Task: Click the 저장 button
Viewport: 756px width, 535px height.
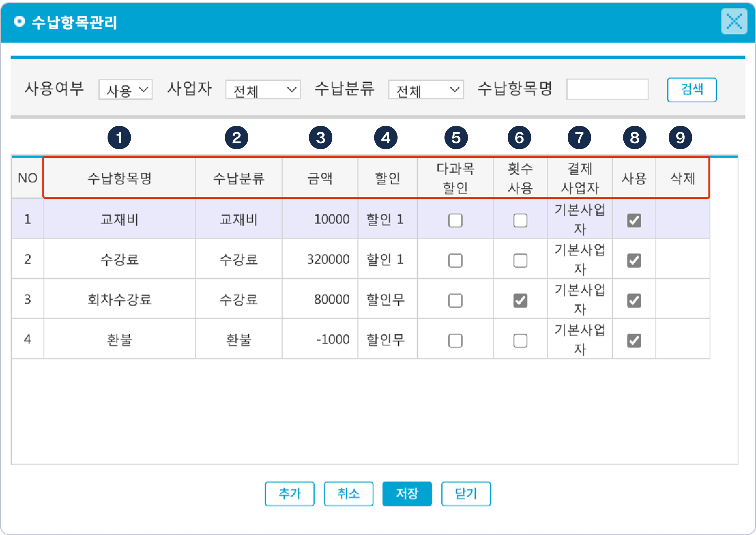Action: pos(407,494)
